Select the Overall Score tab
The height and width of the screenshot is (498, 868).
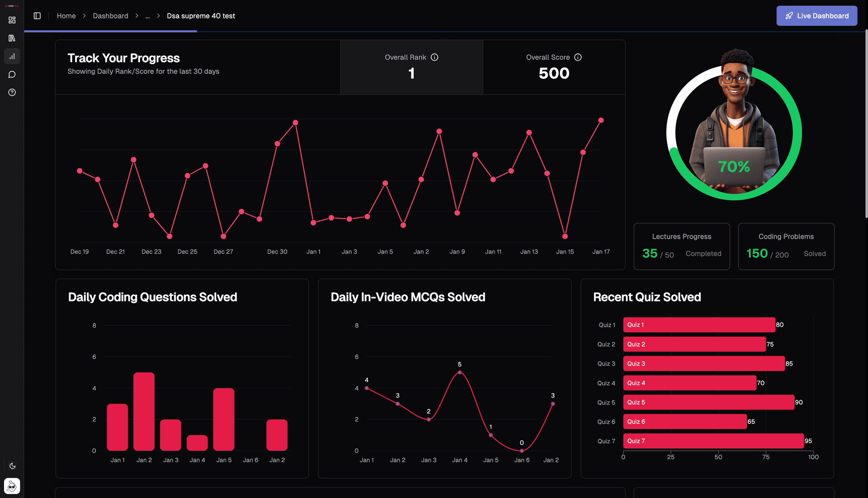tap(554, 67)
